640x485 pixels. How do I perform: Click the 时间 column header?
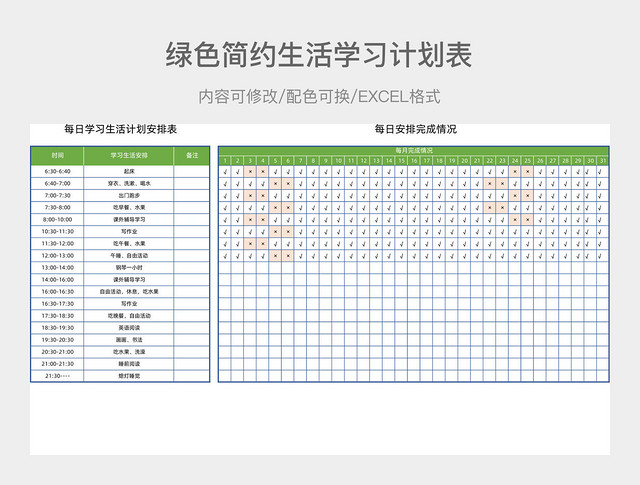click(x=57, y=156)
